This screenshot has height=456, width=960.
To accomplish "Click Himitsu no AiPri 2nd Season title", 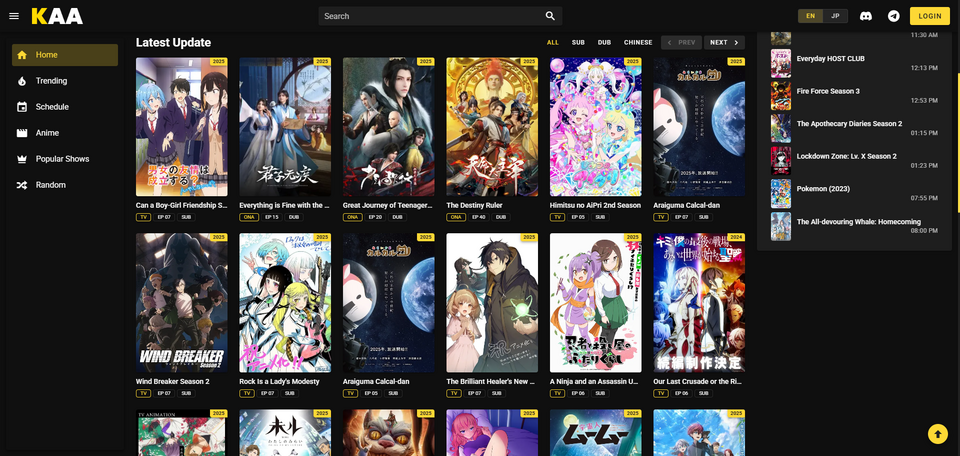I will click(595, 206).
